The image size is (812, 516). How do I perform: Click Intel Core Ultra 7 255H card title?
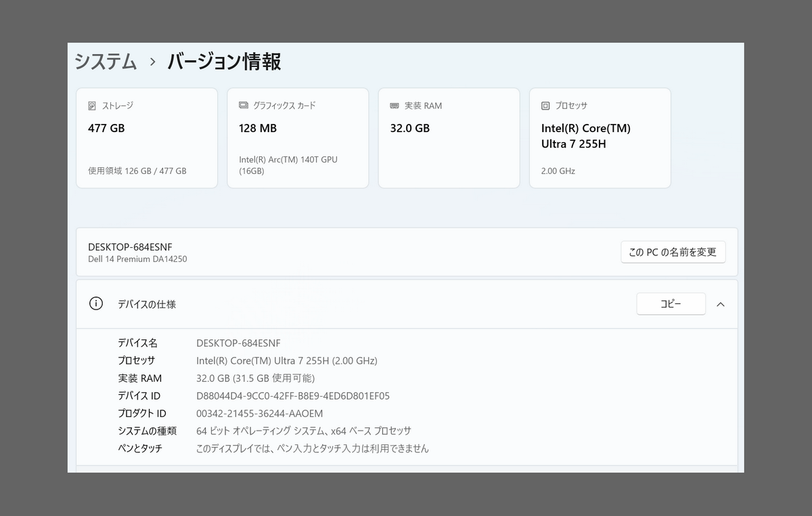click(585, 136)
